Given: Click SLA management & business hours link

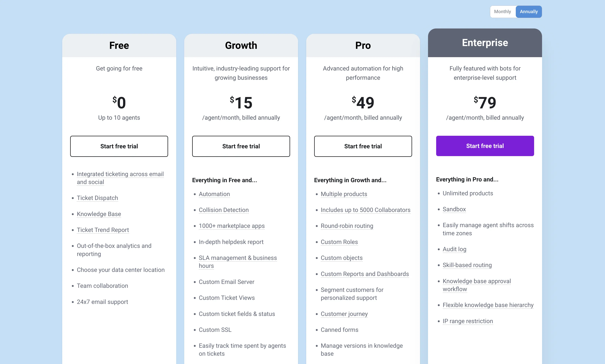Looking at the screenshot, I should [x=238, y=262].
